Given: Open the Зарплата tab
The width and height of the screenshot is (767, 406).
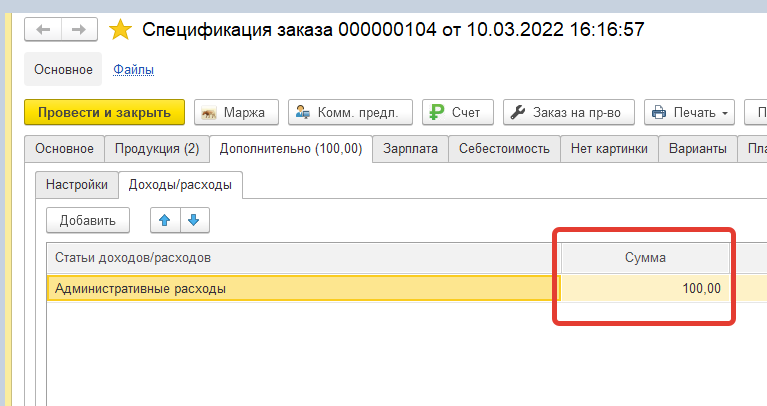Looking at the screenshot, I should (x=410, y=149).
